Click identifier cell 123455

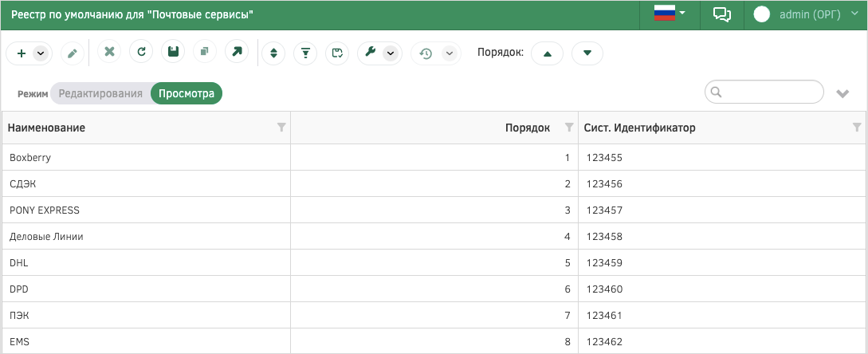[722, 157]
